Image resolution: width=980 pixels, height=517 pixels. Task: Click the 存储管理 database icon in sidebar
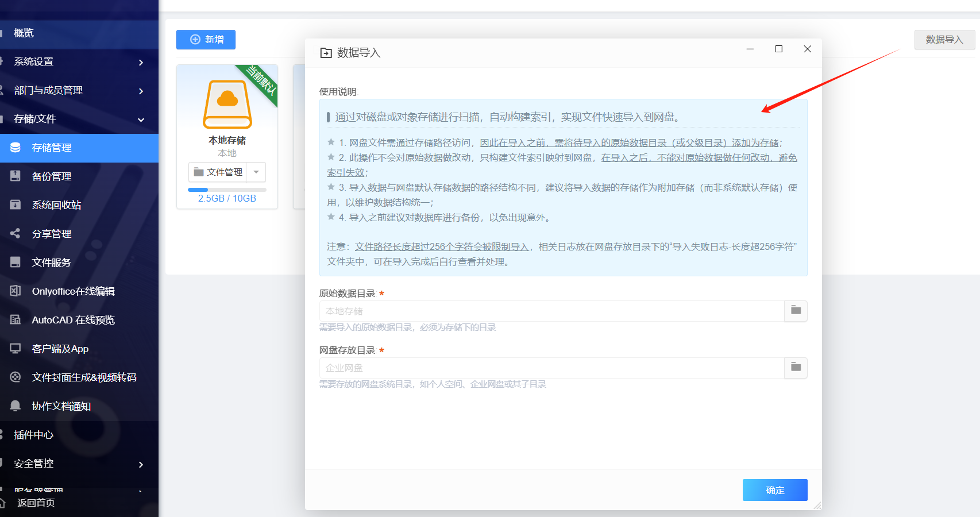coord(16,148)
